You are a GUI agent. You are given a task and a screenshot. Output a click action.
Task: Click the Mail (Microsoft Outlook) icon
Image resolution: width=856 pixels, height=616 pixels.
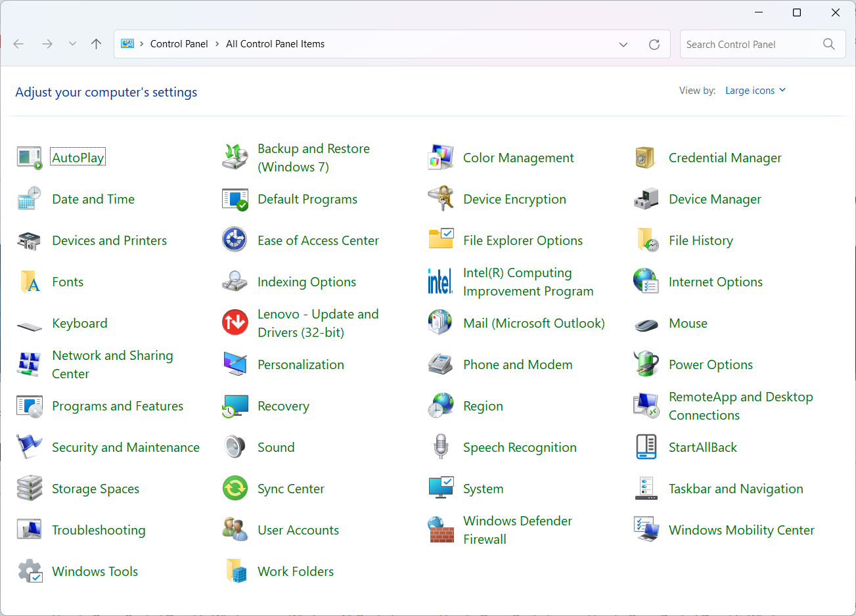click(x=440, y=323)
